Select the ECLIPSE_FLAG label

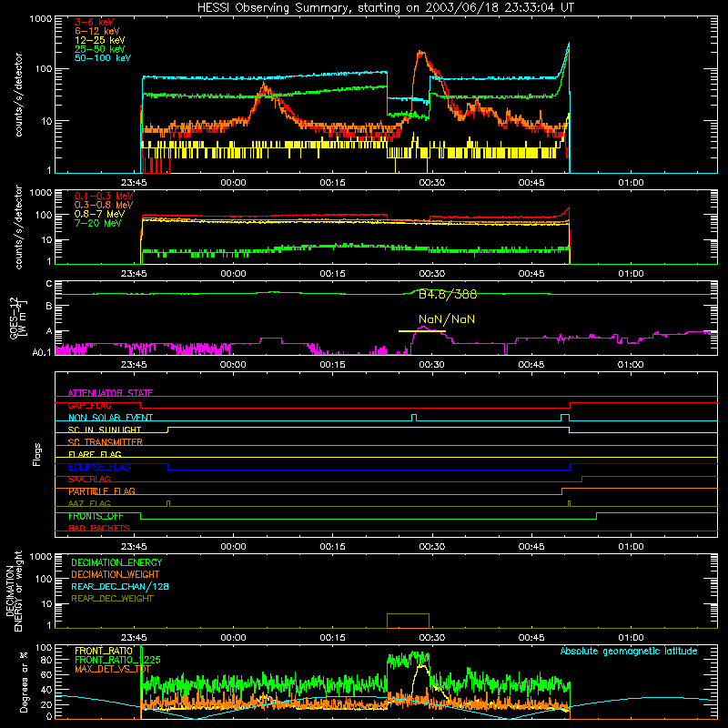coord(99,467)
